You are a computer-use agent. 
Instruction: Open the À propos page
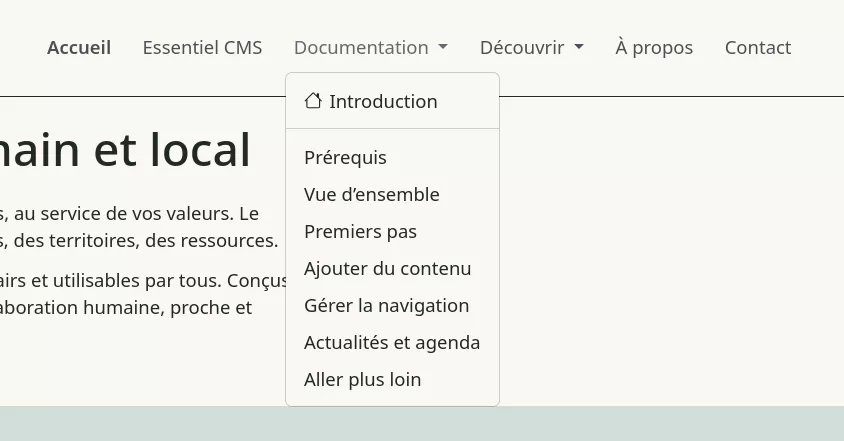tap(654, 47)
